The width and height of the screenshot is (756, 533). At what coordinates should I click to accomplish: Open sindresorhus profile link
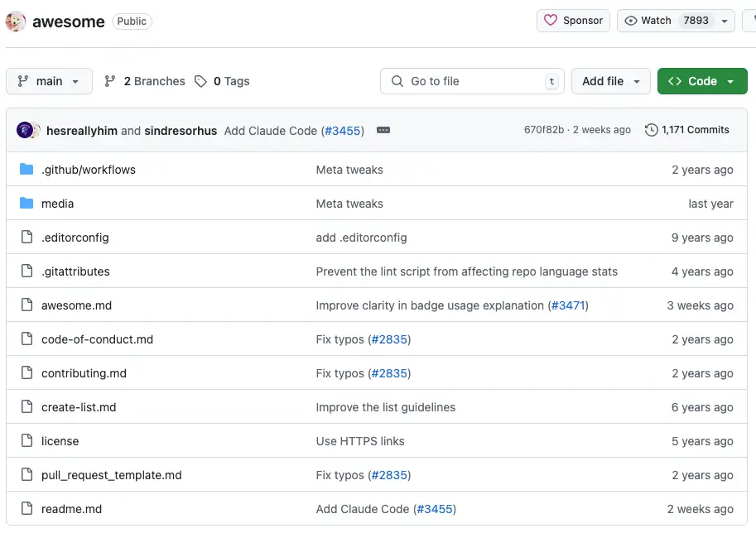coord(181,131)
